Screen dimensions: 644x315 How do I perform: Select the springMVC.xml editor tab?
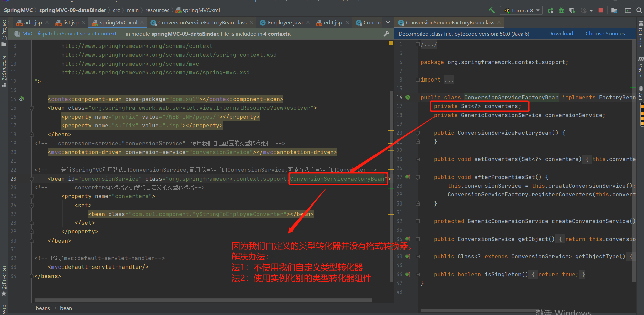pyautogui.click(x=118, y=23)
